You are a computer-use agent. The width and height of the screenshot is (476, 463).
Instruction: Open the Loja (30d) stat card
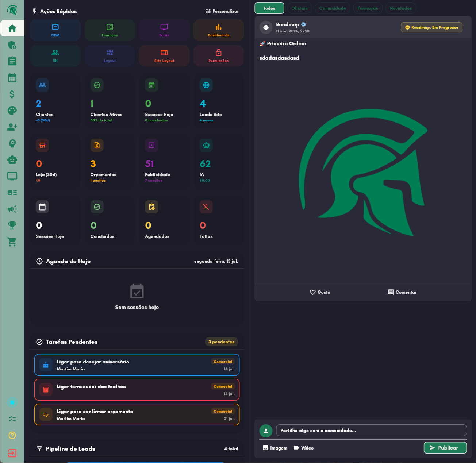[x=55, y=161]
